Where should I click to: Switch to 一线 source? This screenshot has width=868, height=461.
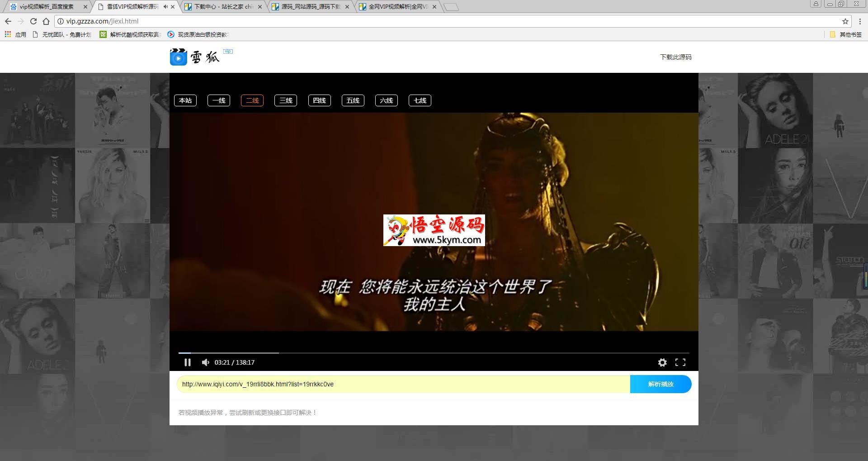(x=219, y=100)
